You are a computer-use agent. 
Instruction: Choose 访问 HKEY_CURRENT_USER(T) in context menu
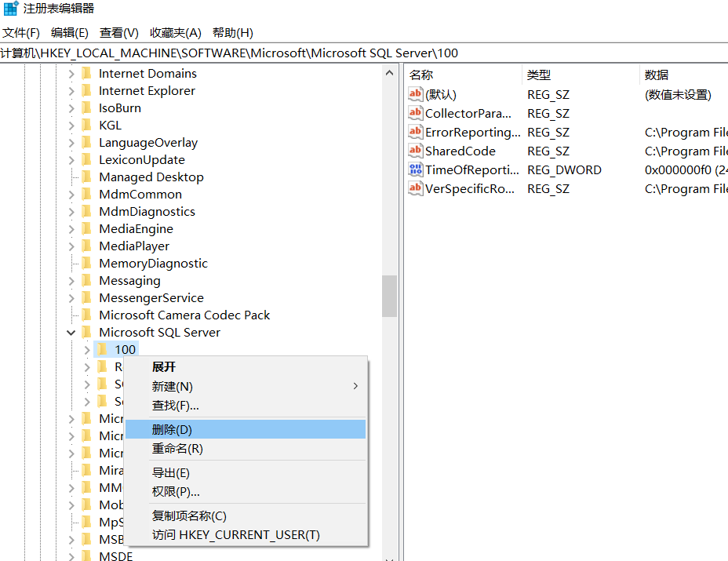[x=246, y=535]
